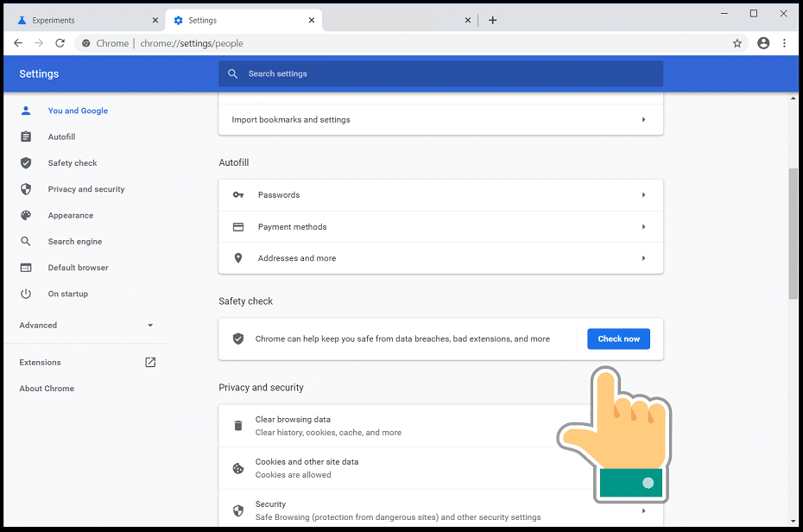
Task: Click the magnifier icon in Search settings bar
Action: [232, 73]
